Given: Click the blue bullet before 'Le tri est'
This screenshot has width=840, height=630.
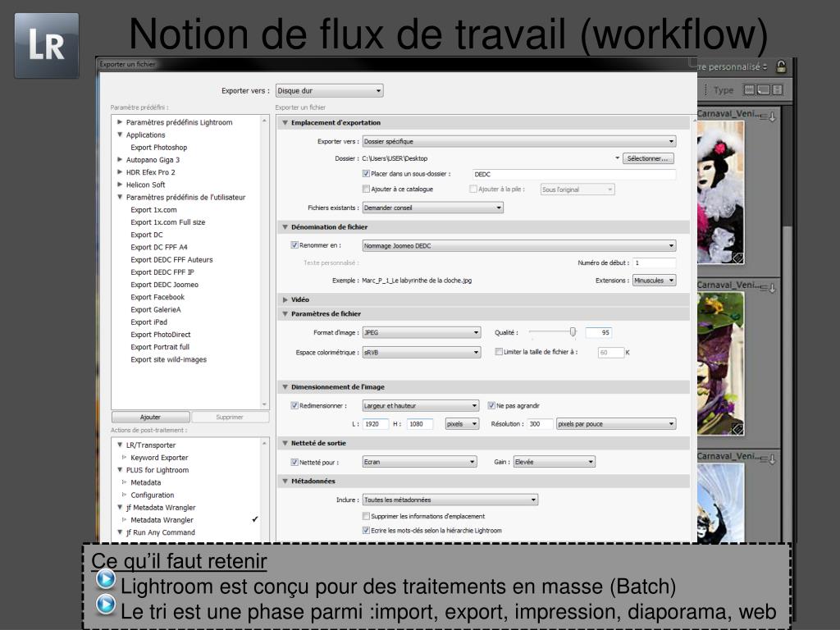Looking at the screenshot, I should (106, 604).
